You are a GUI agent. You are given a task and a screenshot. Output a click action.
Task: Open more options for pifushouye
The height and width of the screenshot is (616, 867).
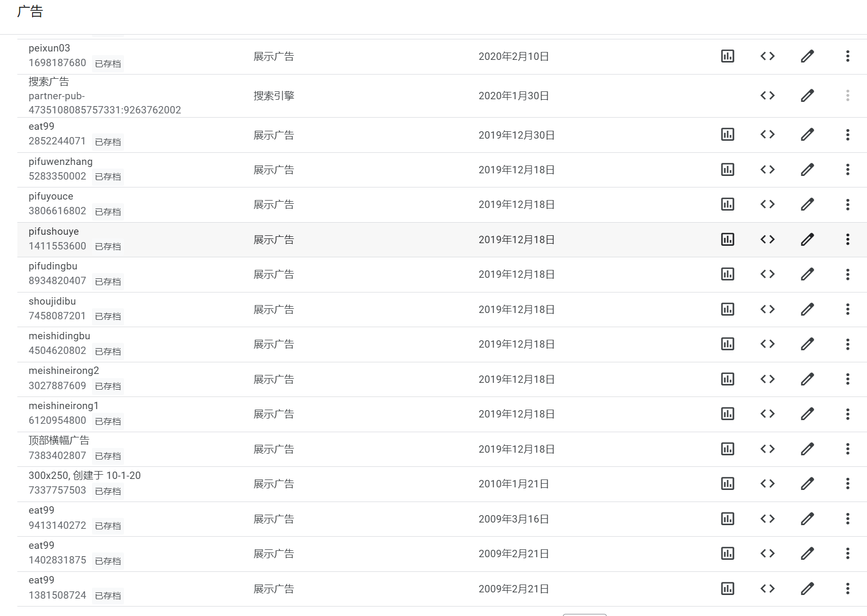coord(847,239)
